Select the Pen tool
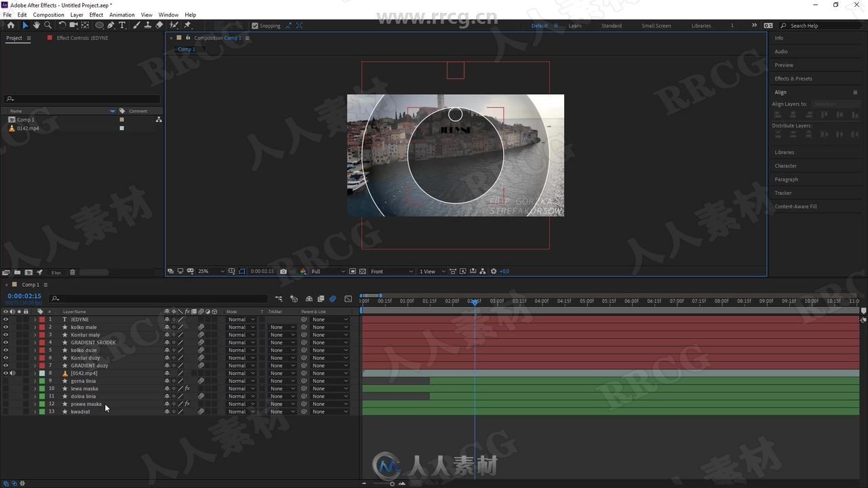Viewport: 868px width, 488px height. click(x=111, y=25)
